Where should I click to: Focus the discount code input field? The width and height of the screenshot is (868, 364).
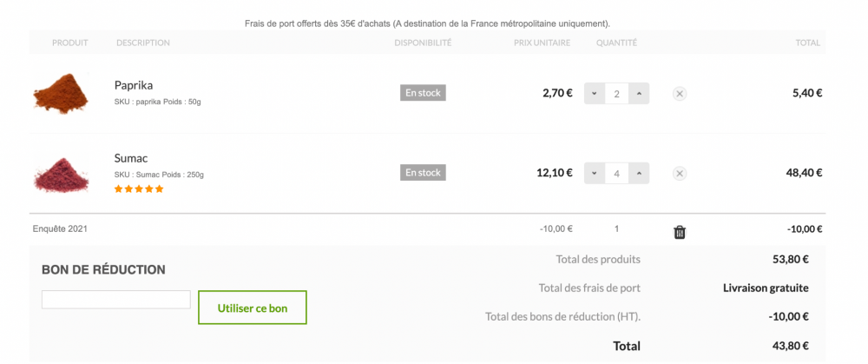(x=116, y=300)
